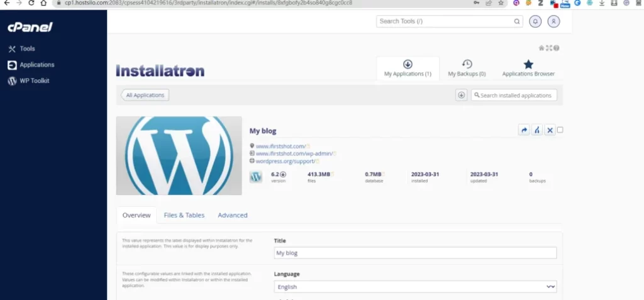The image size is (644, 300).
Task: Open WP Toolkit in the sidebar
Action: pyautogui.click(x=29, y=81)
